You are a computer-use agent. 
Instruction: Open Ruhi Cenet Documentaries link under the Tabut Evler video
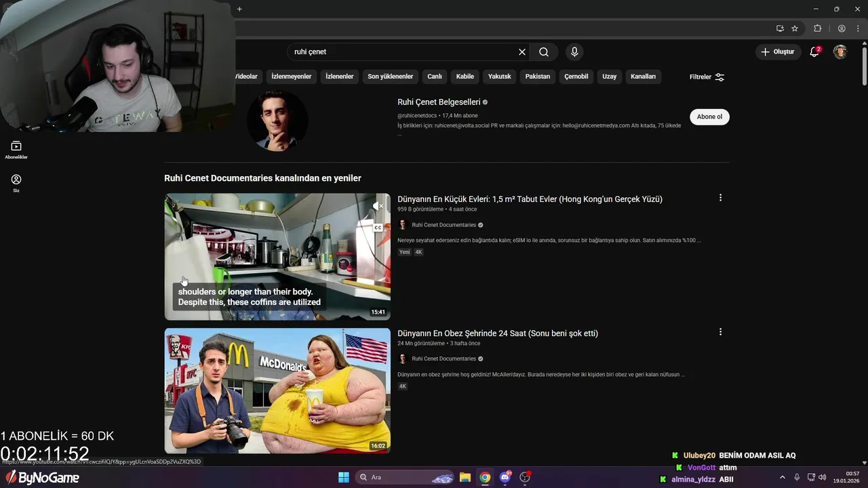pos(443,225)
